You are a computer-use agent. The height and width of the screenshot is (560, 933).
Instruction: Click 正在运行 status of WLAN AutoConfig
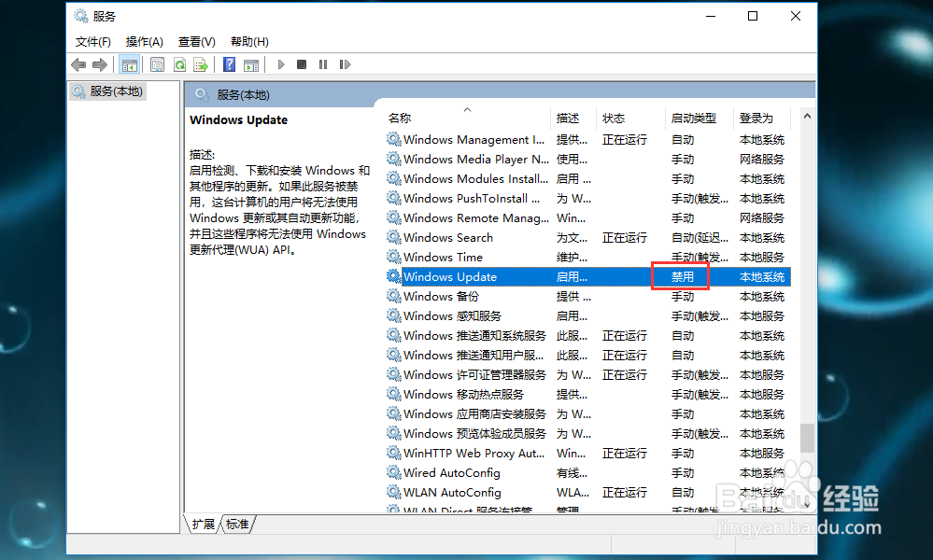pos(624,493)
